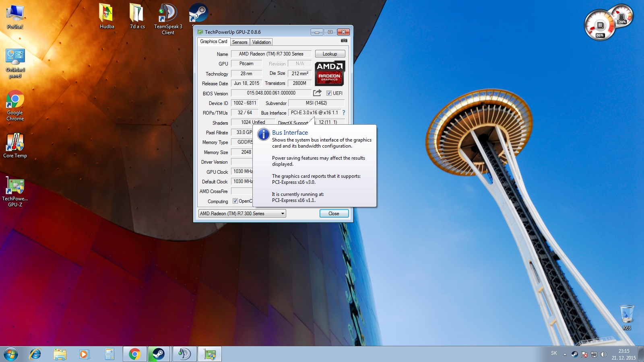
Task: Show hidden system tray icons arrow
Action: 565,354
